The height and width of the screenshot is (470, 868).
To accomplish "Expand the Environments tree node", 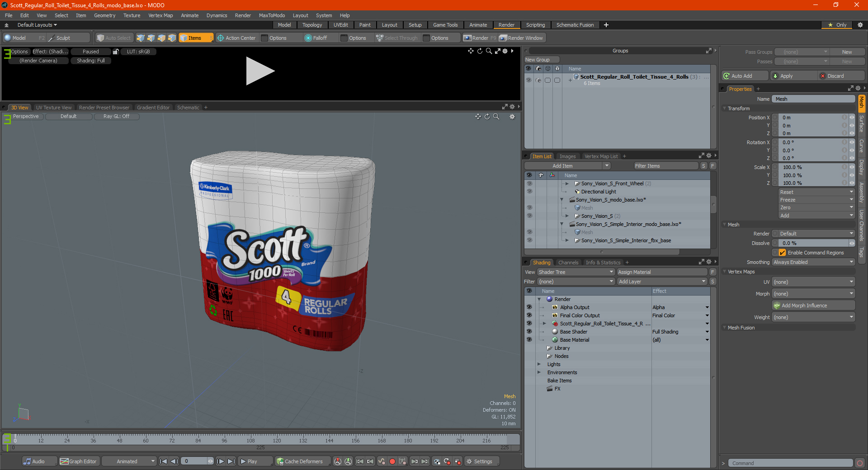I will (x=539, y=372).
